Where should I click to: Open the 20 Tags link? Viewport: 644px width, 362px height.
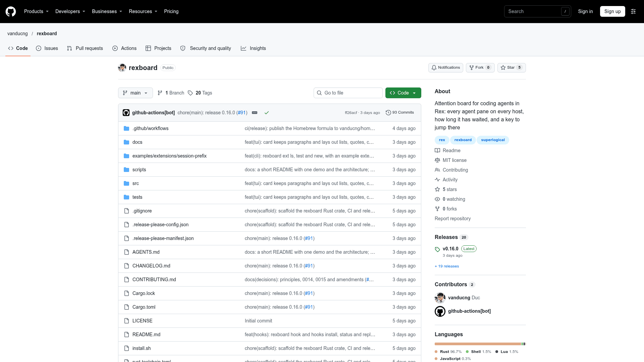tap(200, 93)
